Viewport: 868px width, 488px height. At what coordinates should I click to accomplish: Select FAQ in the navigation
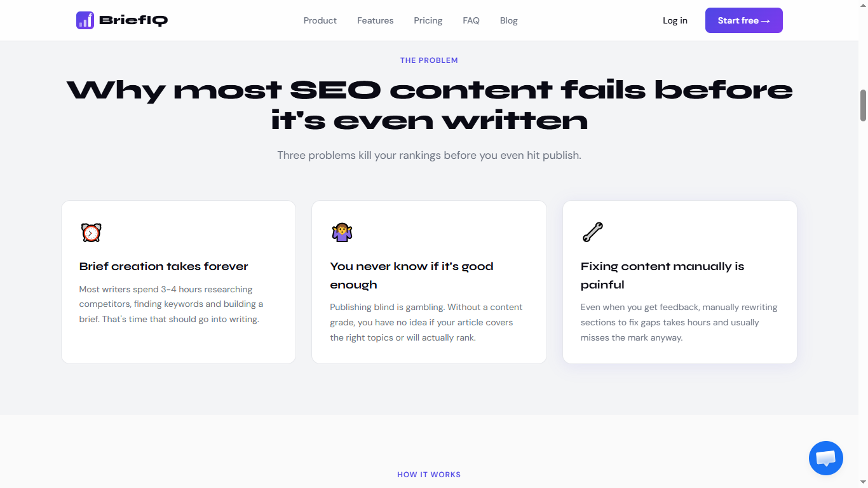[471, 20]
